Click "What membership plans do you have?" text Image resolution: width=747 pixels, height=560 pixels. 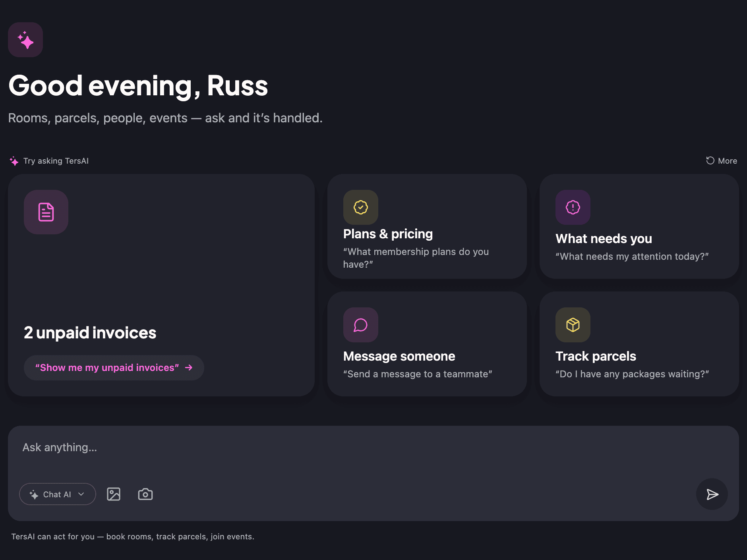point(416,258)
